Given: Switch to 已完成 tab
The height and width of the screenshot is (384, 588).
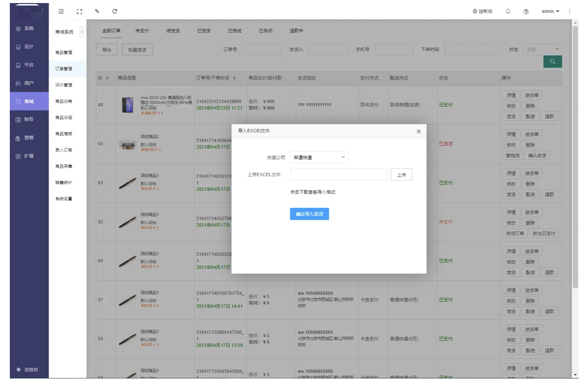Looking at the screenshot, I should click(x=235, y=31).
